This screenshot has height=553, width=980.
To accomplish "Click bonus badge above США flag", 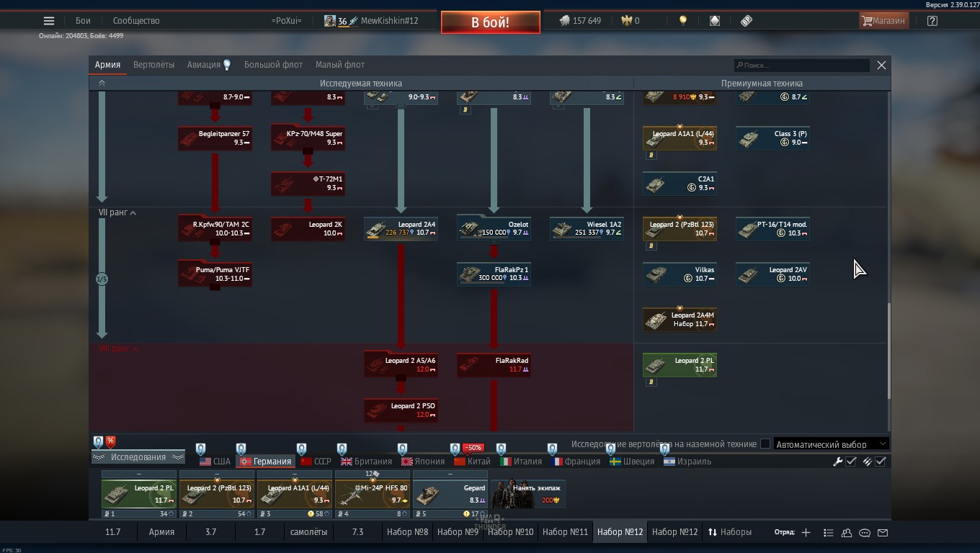I will pyautogui.click(x=201, y=449).
